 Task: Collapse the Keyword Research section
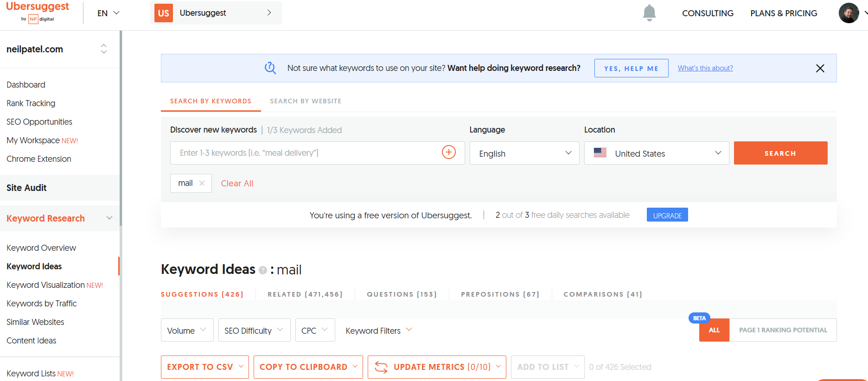pyautogui.click(x=109, y=218)
